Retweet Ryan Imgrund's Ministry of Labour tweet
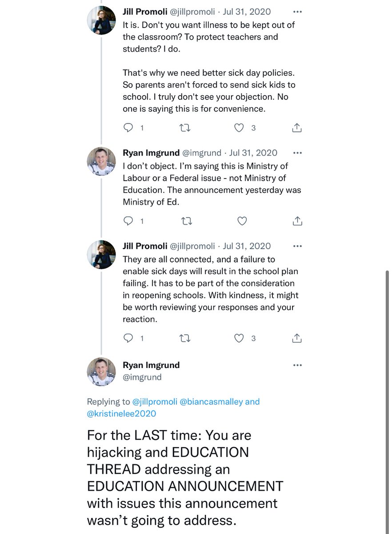This screenshot has width=392, height=534. pos(184,221)
